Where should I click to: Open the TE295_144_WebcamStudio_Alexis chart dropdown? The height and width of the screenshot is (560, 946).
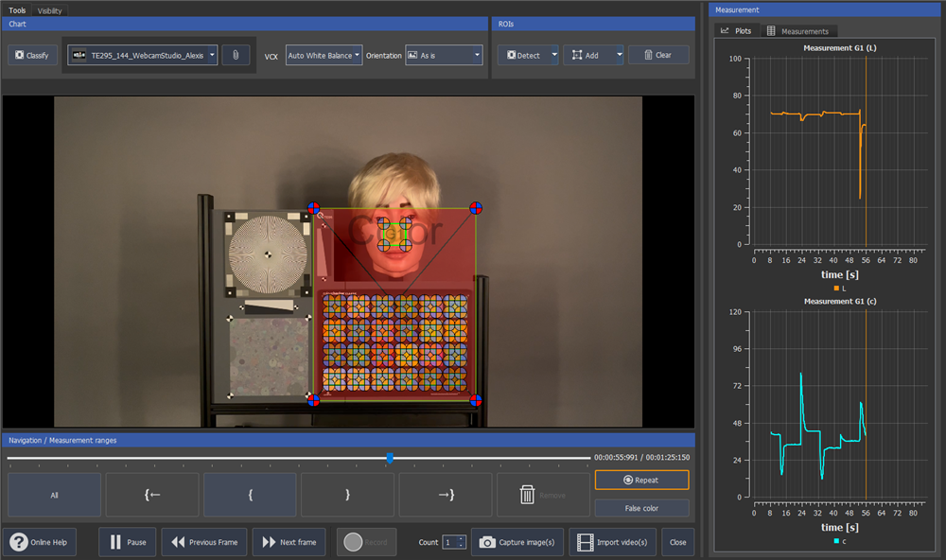point(143,55)
